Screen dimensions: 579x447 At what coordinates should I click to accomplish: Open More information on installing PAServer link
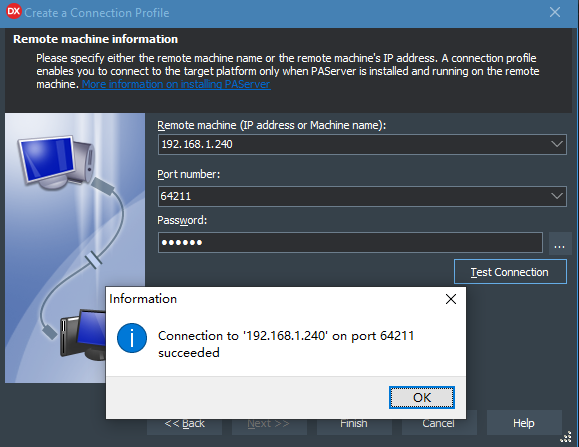click(x=175, y=84)
